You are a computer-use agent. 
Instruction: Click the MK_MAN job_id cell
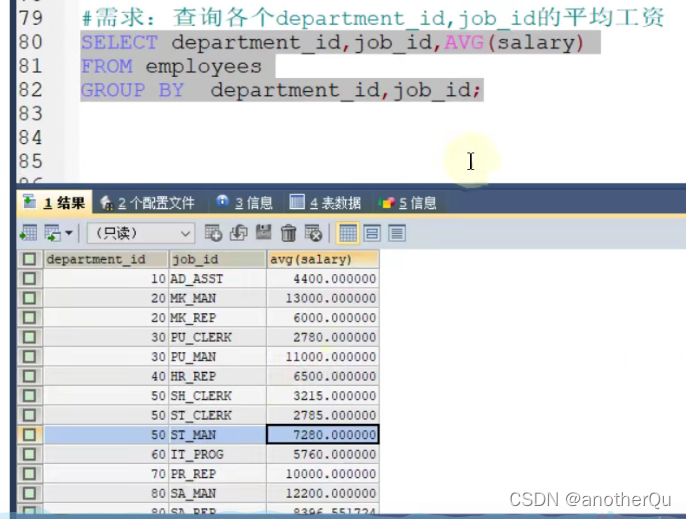217,298
